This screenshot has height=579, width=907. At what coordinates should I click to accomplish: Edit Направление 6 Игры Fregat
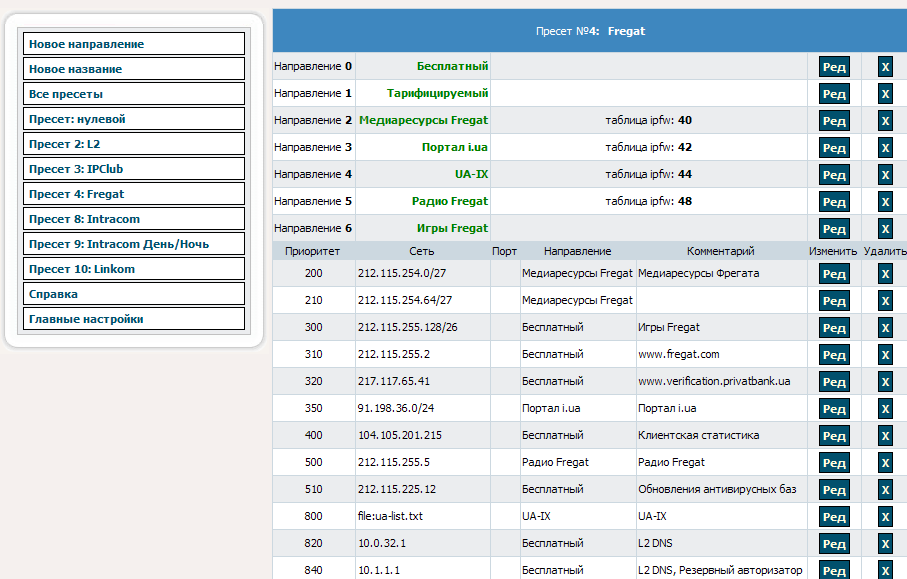point(834,229)
